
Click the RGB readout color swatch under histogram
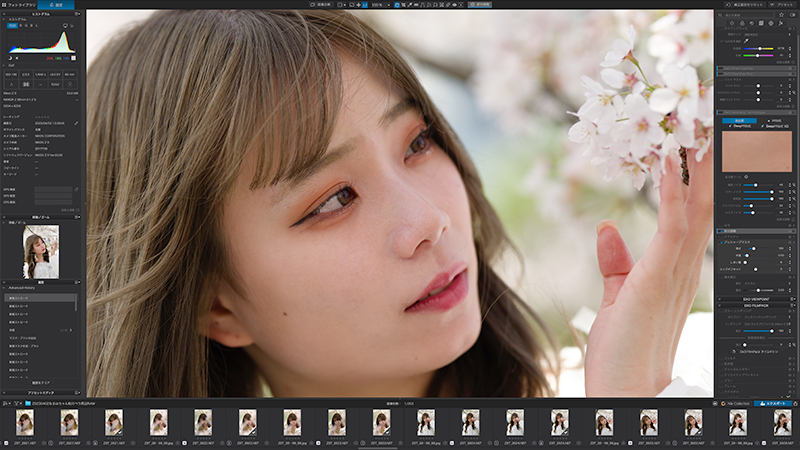(73, 58)
